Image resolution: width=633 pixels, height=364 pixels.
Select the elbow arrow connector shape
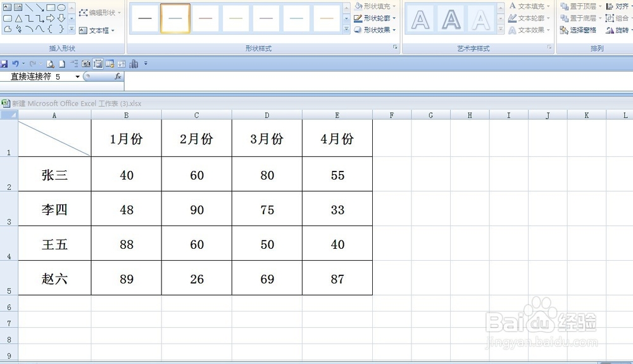40,18
